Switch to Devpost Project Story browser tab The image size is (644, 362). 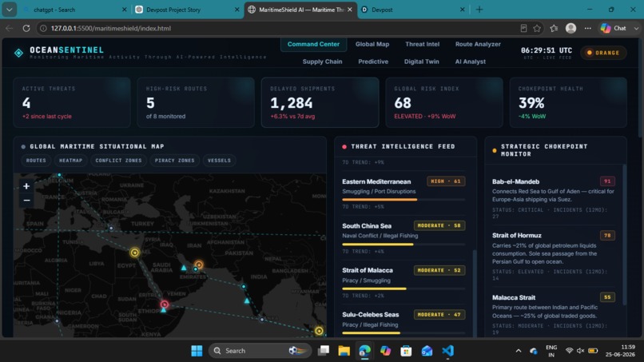[187, 10]
